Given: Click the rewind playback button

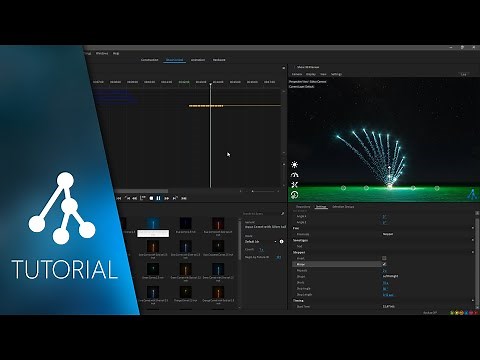Looking at the screenshot, I should click(135, 198).
